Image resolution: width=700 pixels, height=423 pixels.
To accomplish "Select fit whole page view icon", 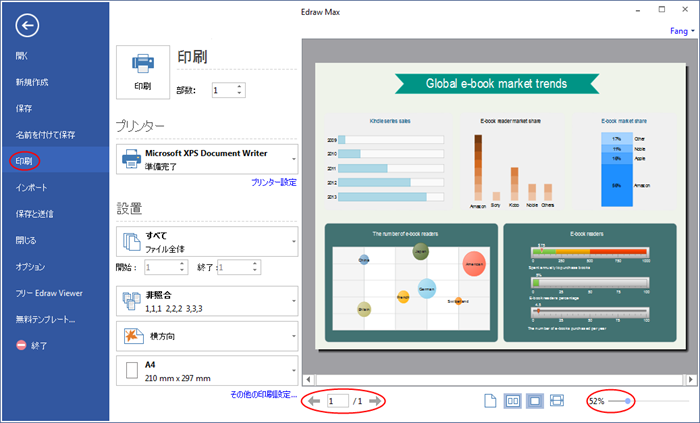I will [x=535, y=401].
